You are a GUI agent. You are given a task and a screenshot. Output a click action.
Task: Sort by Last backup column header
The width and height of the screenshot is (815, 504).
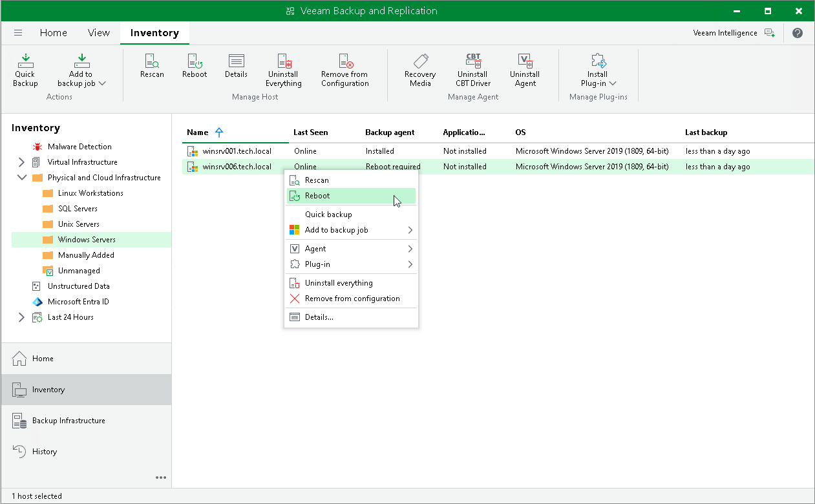pos(706,132)
